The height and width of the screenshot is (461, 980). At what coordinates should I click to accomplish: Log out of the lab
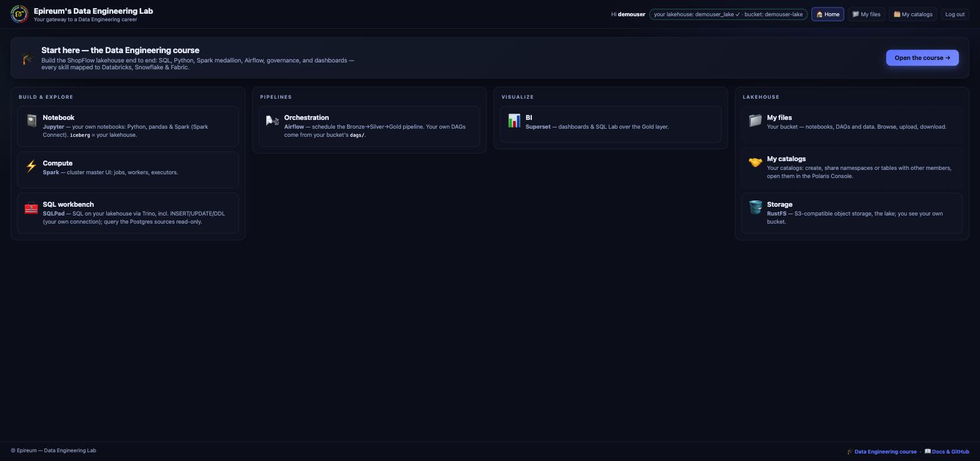click(x=955, y=14)
